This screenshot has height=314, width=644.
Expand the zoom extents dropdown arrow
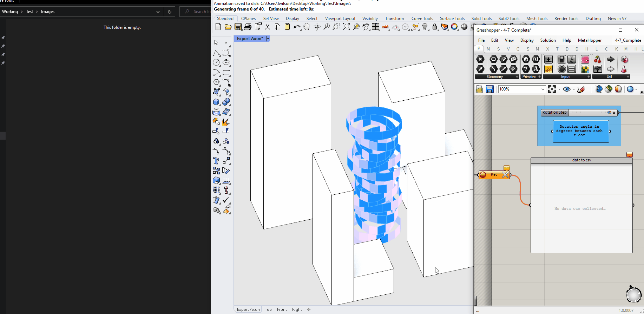(x=559, y=89)
